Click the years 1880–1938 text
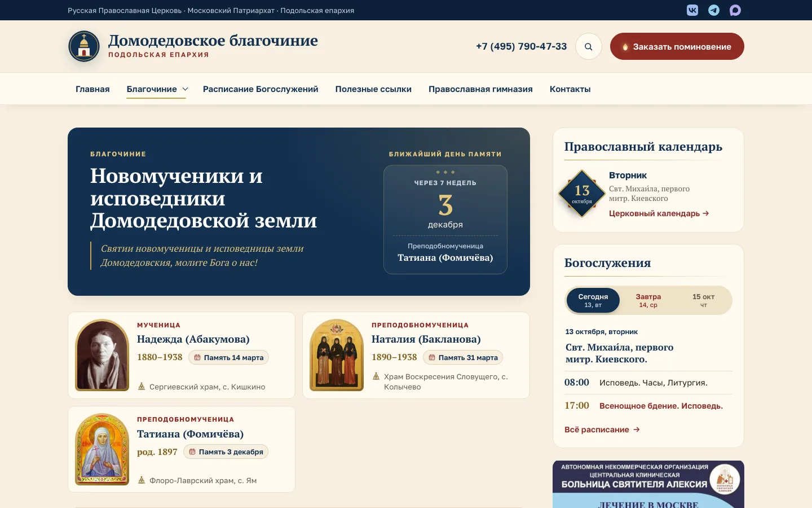 point(160,357)
